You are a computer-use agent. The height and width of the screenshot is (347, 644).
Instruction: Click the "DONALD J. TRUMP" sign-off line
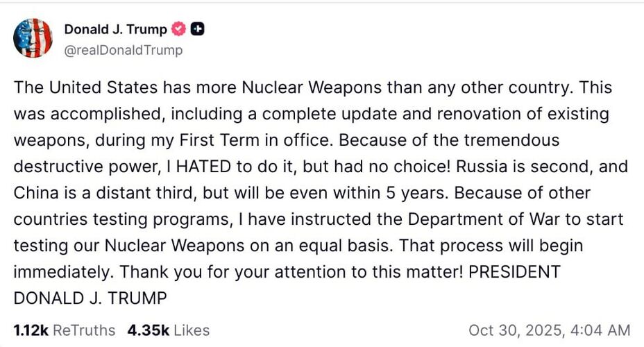tap(90, 298)
